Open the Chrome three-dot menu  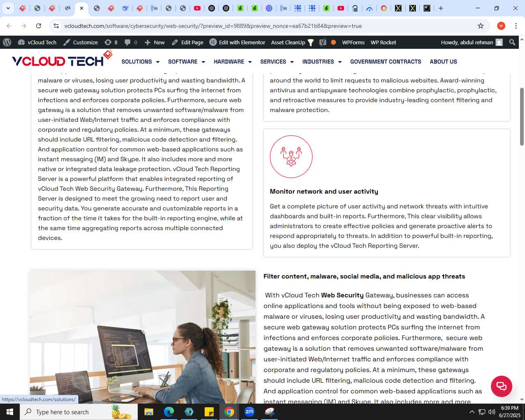pyautogui.click(x=516, y=26)
